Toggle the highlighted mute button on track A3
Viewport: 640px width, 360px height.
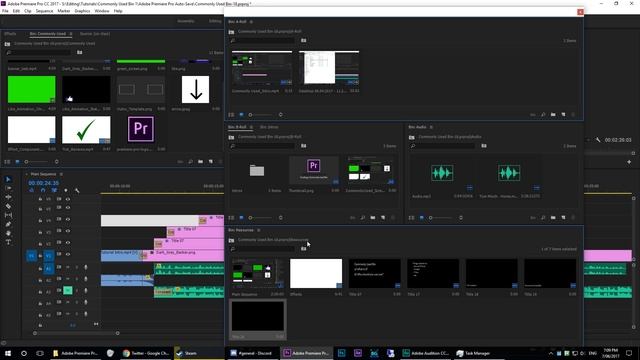[68, 290]
